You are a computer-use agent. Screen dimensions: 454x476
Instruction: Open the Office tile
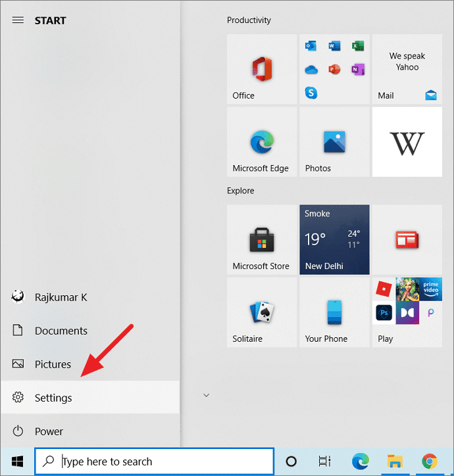click(262, 69)
